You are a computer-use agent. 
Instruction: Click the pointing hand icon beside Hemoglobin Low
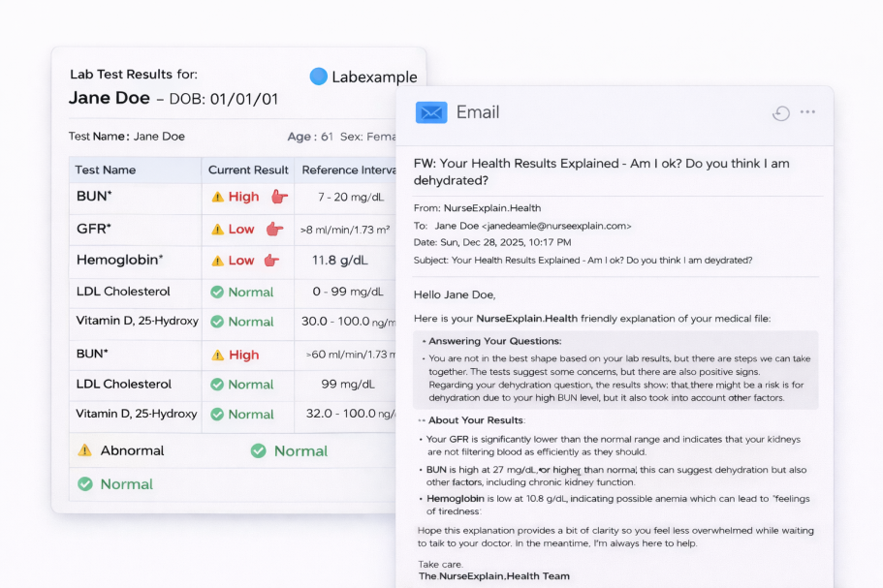270,261
